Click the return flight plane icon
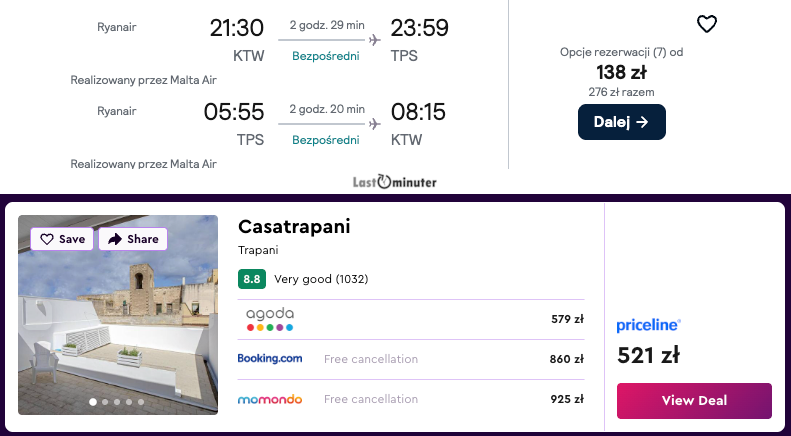Viewport: 791px width, 436px height. coord(375,124)
